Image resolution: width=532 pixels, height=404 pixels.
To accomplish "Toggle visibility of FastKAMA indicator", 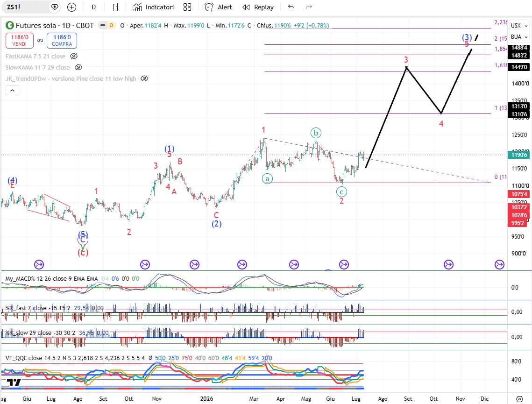I will click(74, 56).
